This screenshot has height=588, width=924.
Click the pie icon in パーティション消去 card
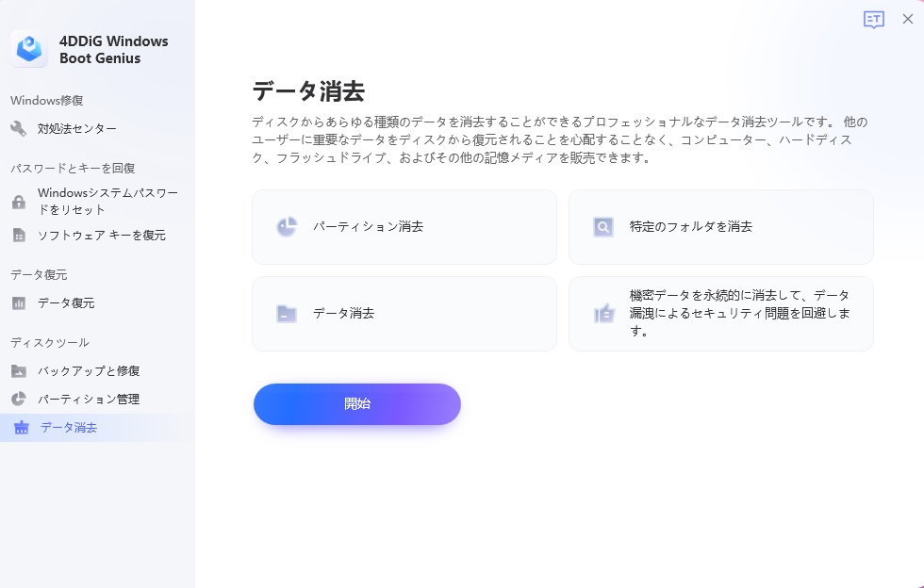(x=287, y=227)
